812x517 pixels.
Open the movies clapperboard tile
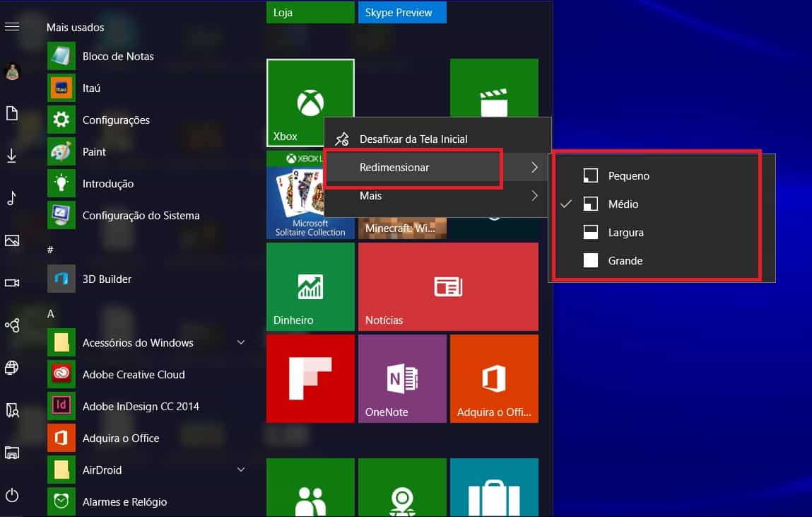[x=494, y=88]
